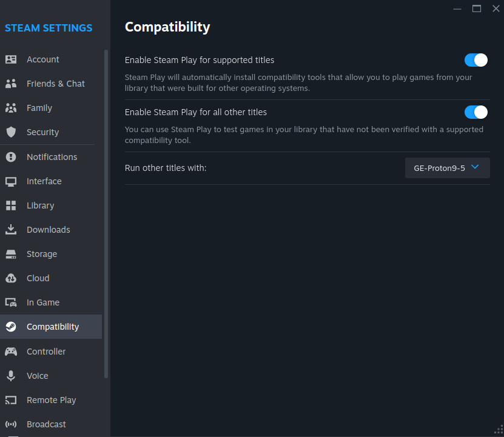The height and width of the screenshot is (437, 504).
Task: Open Remote Play settings
Action: (51, 400)
